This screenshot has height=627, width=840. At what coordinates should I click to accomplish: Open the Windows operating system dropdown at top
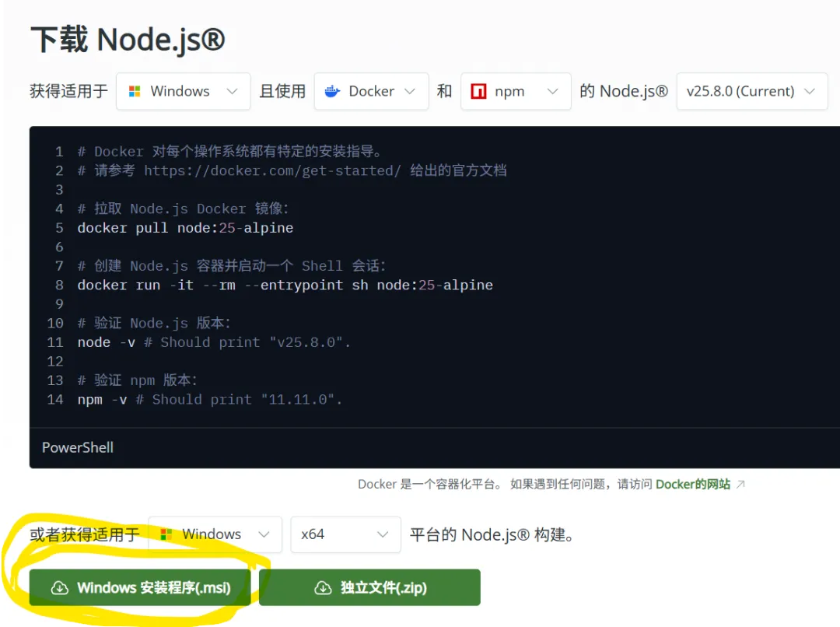pos(184,92)
